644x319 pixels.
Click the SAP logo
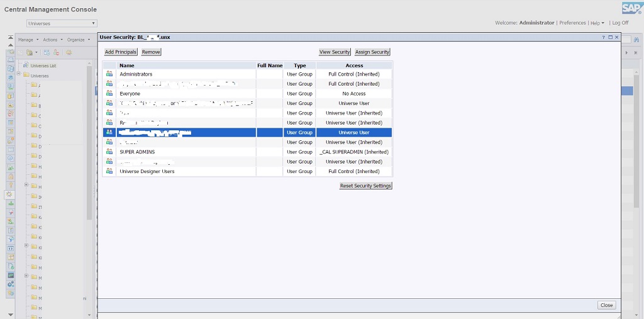coord(631,8)
